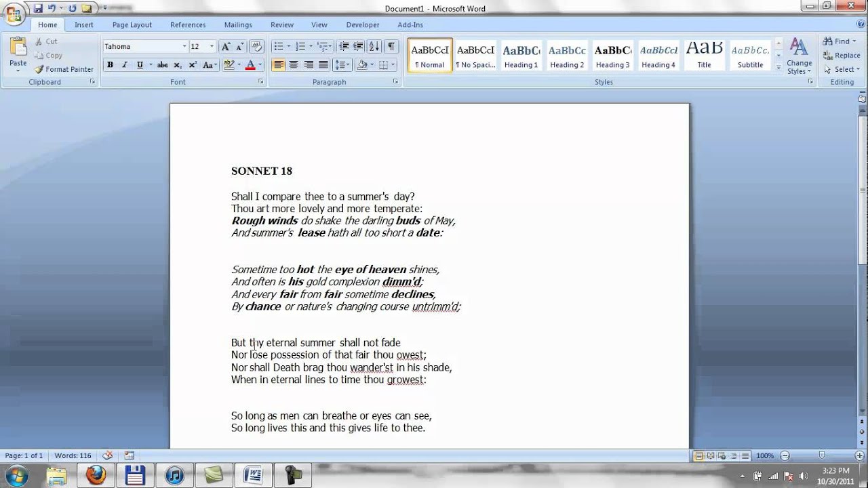Toggle underline formatting
Viewport: 868px width, 488px height.
point(140,65)
